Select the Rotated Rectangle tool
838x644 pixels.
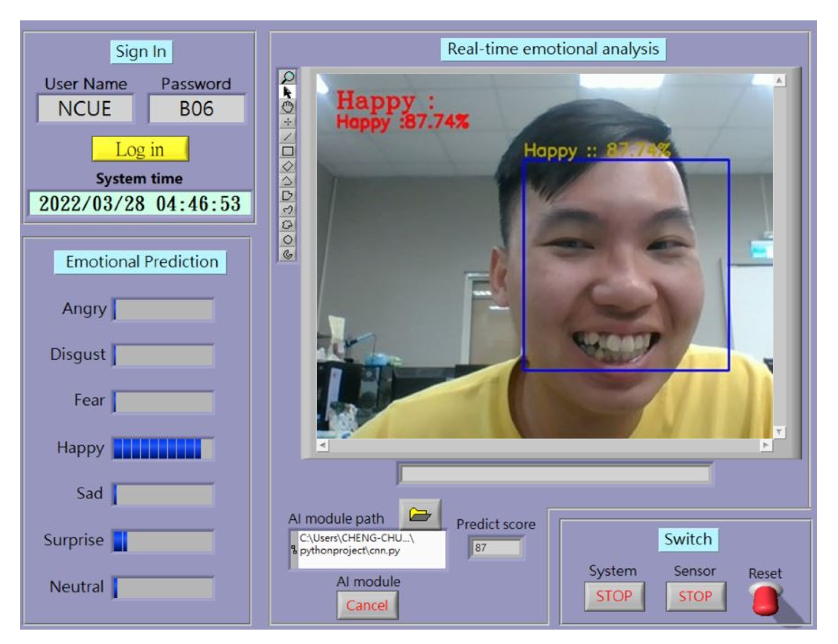[x=288, y=166]
